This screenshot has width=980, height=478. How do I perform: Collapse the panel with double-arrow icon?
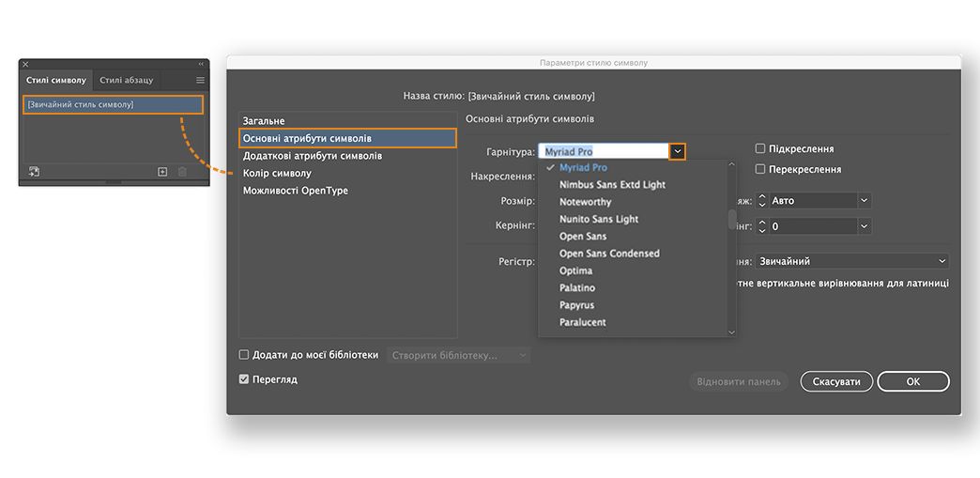(200, 65)
